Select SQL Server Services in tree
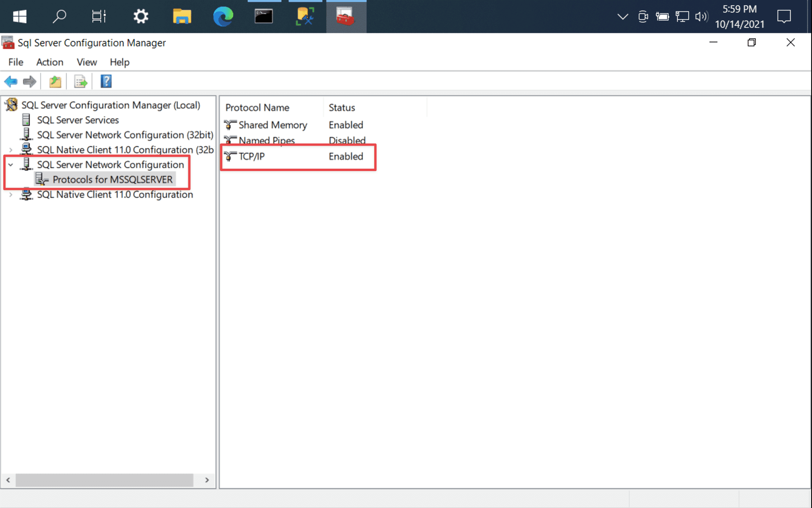The height and width of the screenshot is (508, 812). point(78,120)
